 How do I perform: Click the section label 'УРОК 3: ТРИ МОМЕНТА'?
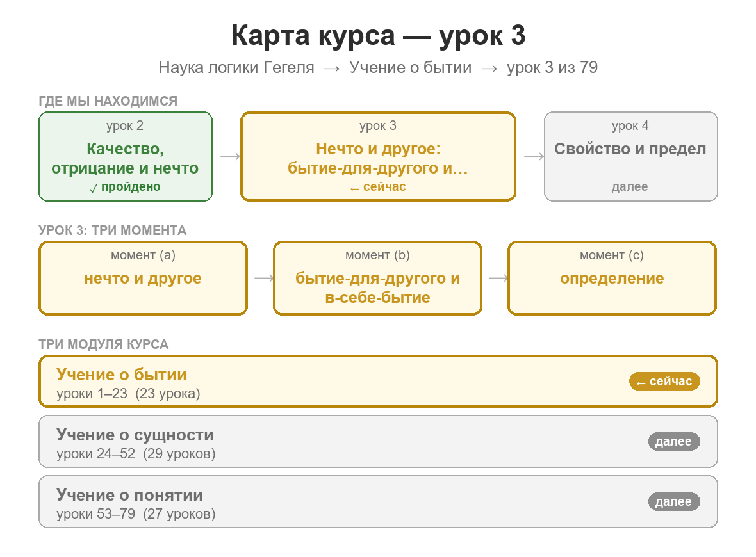pyautogui.click(x=112, y=230)
